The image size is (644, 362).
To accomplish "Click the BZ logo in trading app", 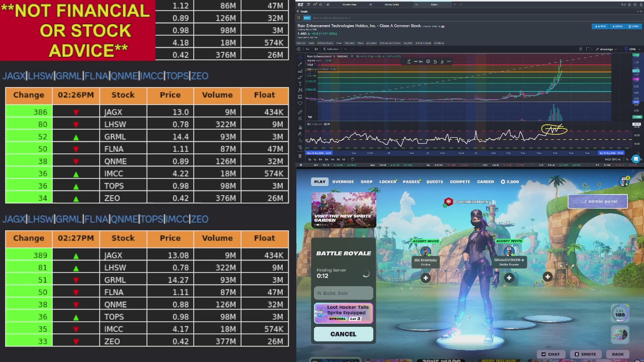I will pos(300,5).
